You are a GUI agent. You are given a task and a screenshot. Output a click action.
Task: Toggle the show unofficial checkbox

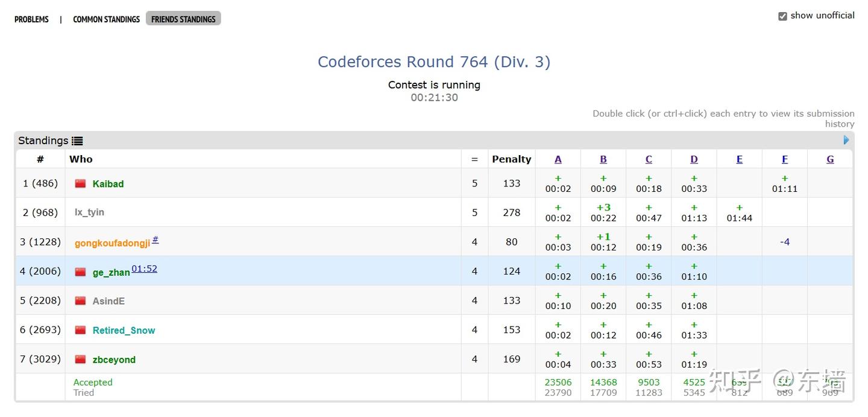[782, 16]
